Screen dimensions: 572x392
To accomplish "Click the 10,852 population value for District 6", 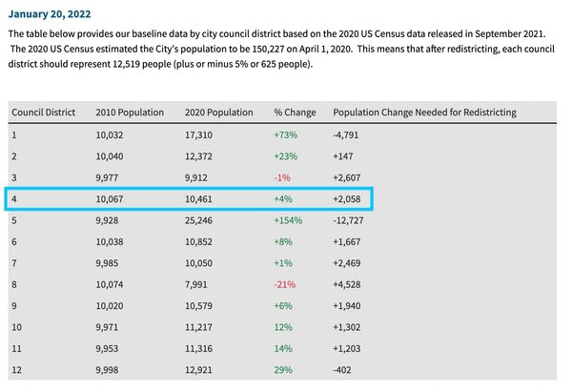I will [201, 241].
